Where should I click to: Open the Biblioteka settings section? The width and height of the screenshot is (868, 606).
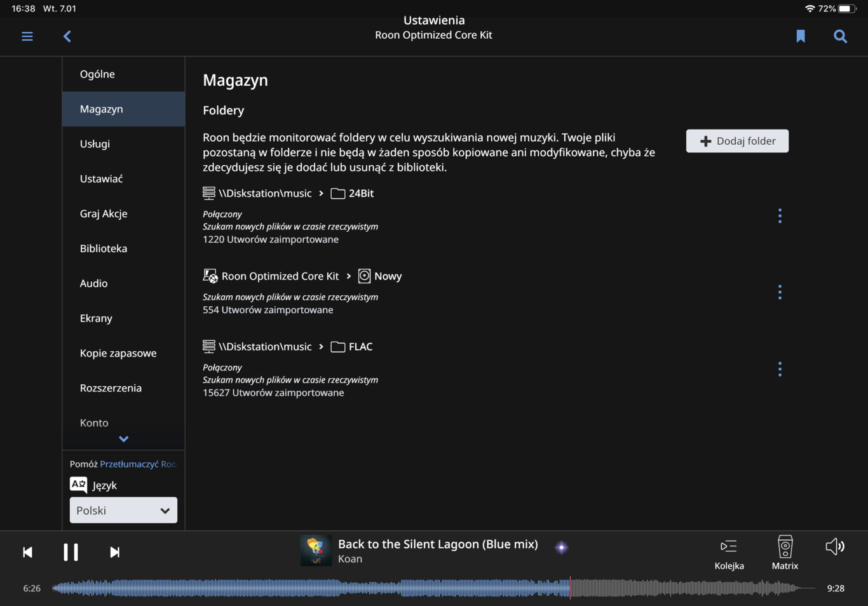(x=123, y=249)
